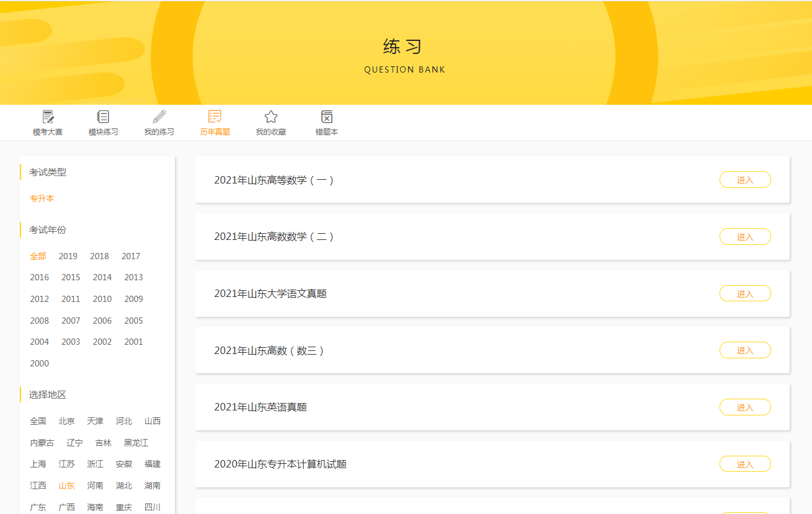Filter by exam type 专升本
Viewport: 812px width, 514px height.
coord(42,198)
